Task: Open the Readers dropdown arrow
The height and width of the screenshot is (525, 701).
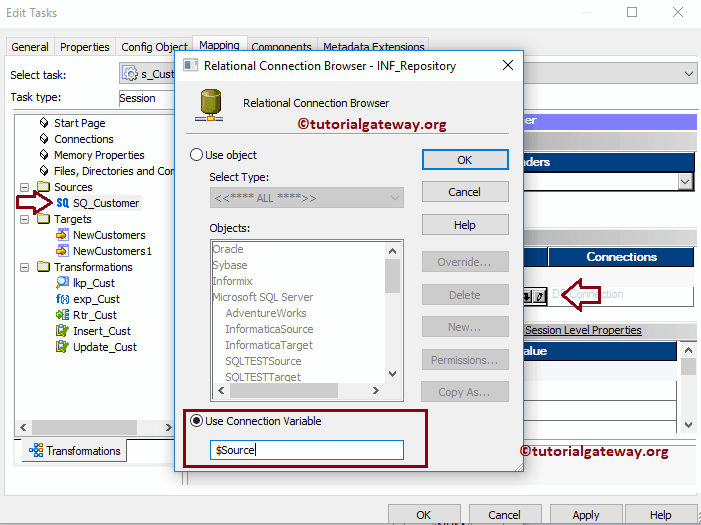Action: click(685, 182)
